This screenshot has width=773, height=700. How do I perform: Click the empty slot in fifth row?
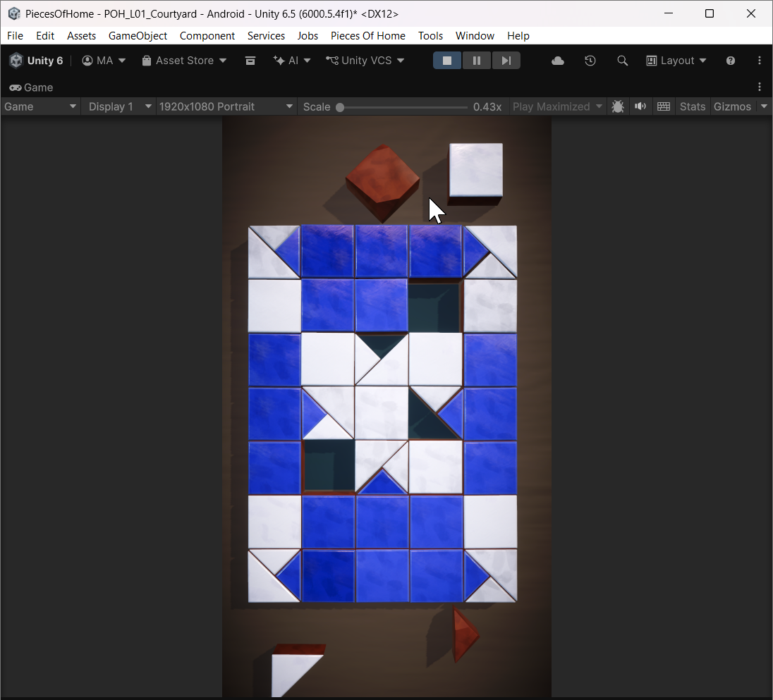coord(329,466)
